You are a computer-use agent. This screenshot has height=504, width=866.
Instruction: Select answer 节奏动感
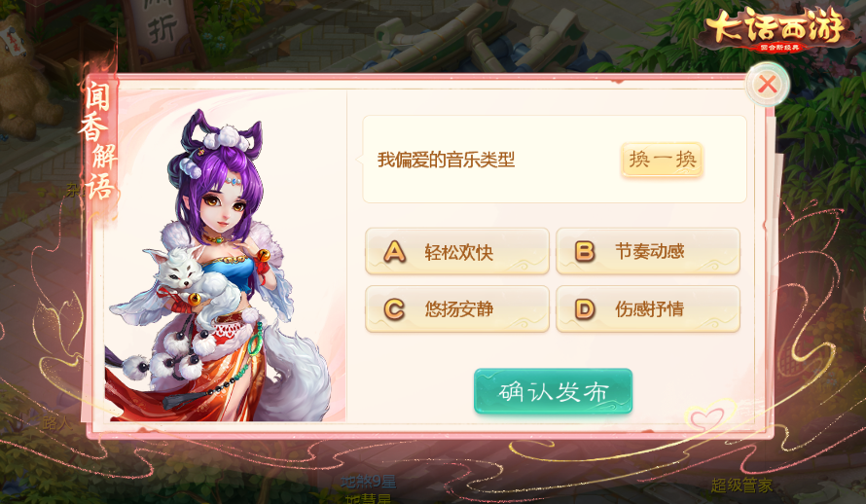tap(648, 251)
